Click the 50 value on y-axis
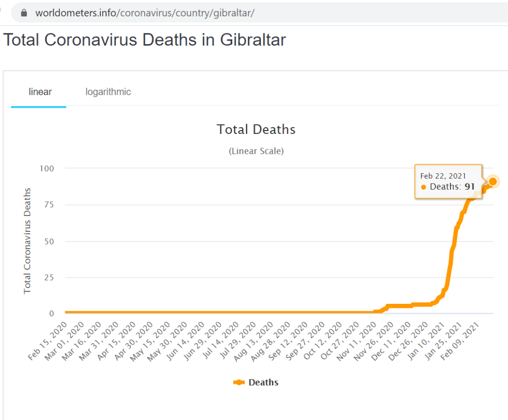The height and width of the screenshot is (420, 508). point(49,241)
